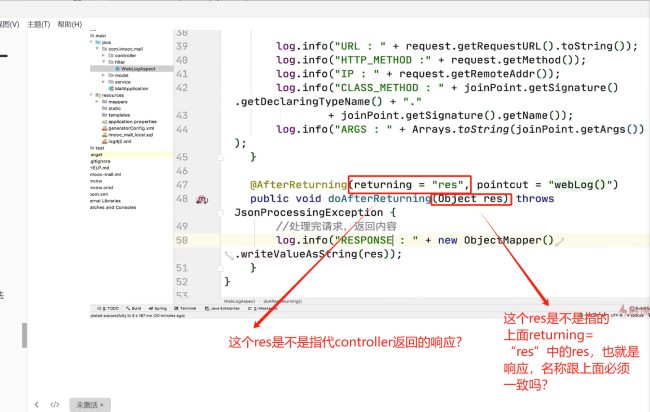Screen dimensions: 650x412
Task: Click the back arrow in the bottom bar
Action: [x=36, y=404]
